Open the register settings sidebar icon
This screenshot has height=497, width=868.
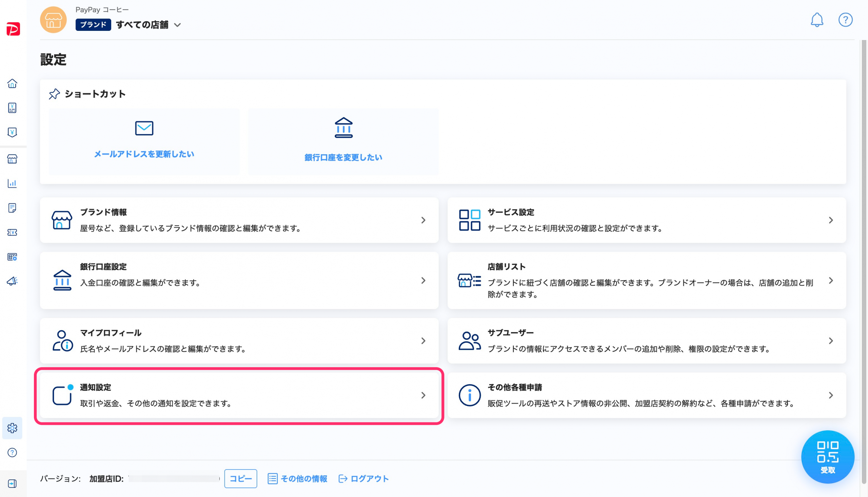(12, 257)
